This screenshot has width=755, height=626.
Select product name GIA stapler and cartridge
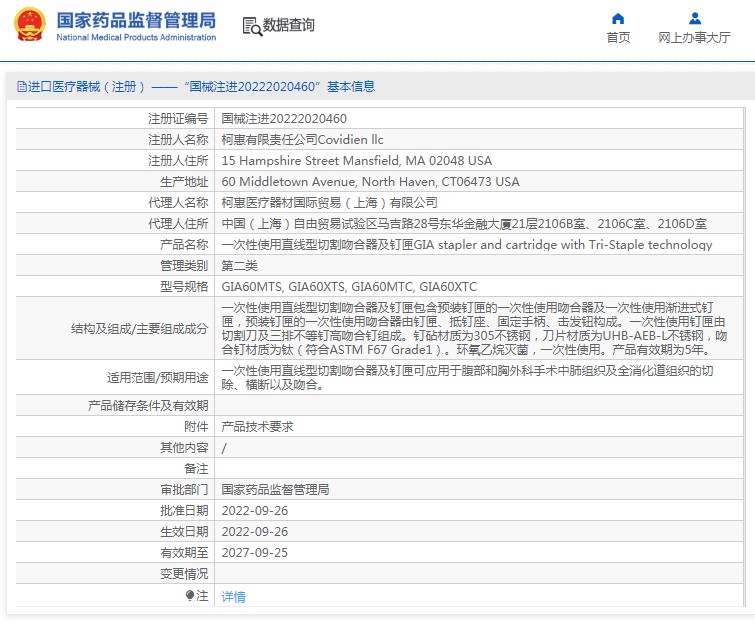pyautogui.click(x=467, y=245)
